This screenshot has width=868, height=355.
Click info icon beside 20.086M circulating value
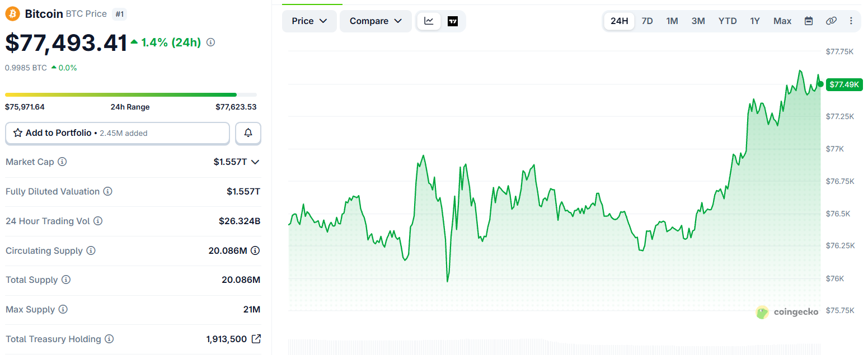click(x=255, y=250)
